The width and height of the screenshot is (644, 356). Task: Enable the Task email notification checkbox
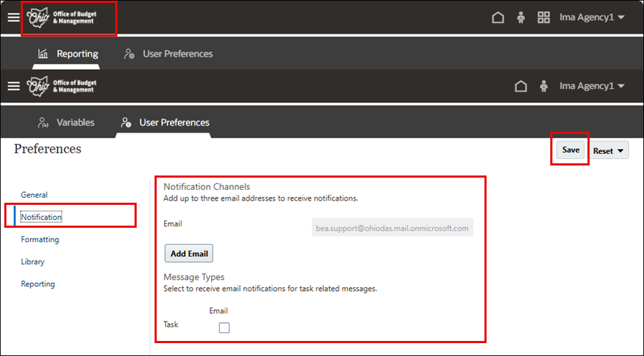click(x=224, y=327)
